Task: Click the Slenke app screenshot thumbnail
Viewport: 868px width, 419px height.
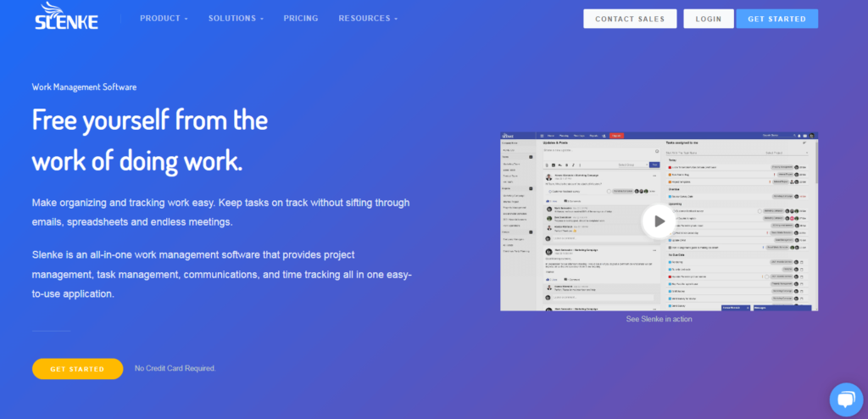Action: pyautogui.click(x=659, y=221)
